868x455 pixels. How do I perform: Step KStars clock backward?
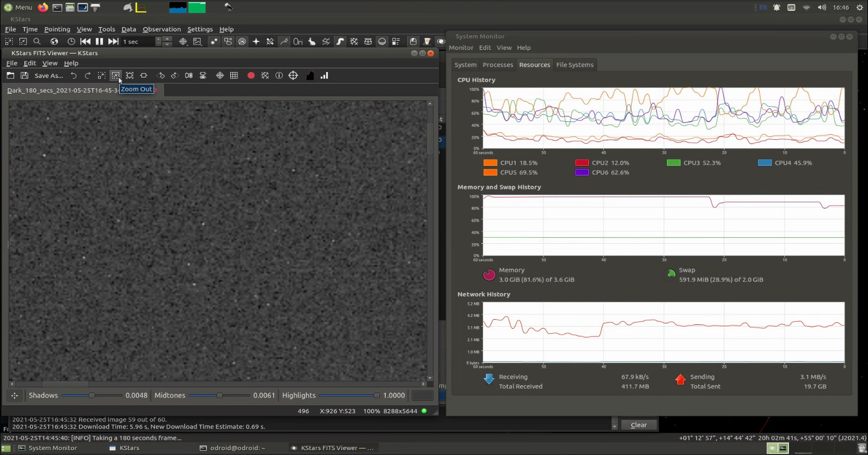pos(85,42)
